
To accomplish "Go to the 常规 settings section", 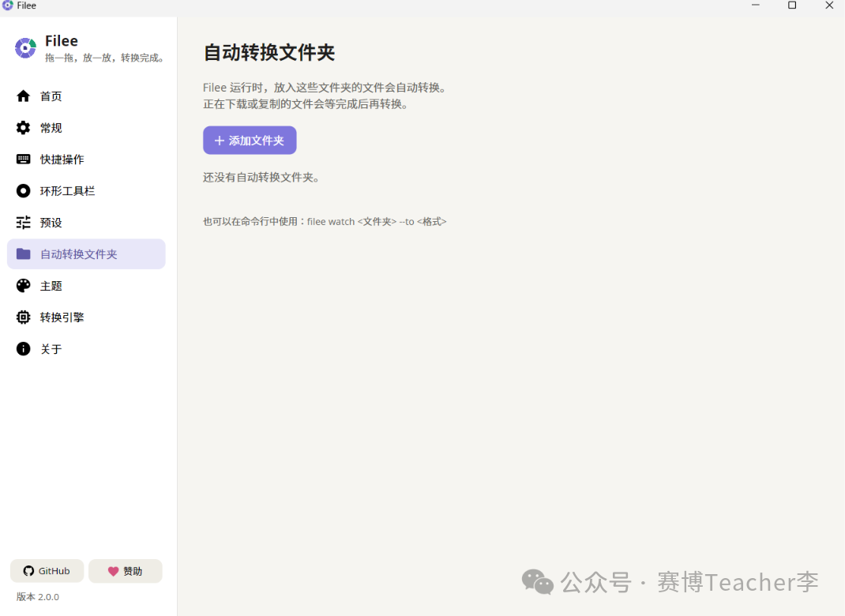I will coord(86,128).
